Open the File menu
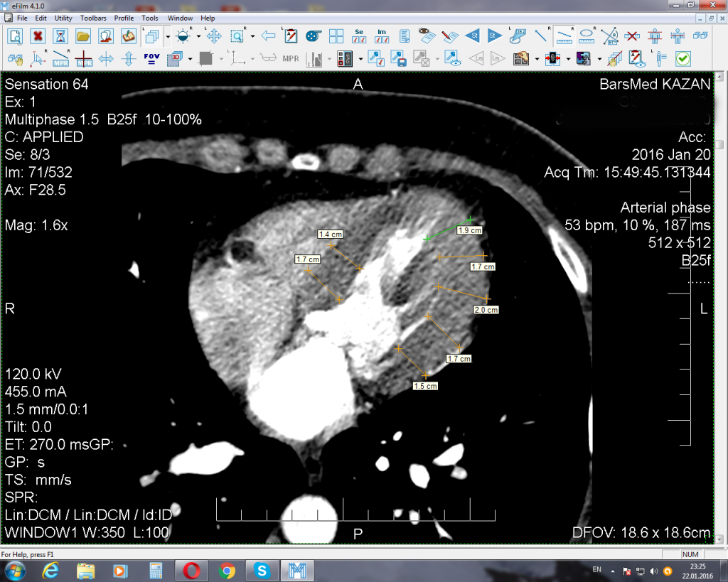The width and height of the screenshot is (728, 582). (22, 18)
